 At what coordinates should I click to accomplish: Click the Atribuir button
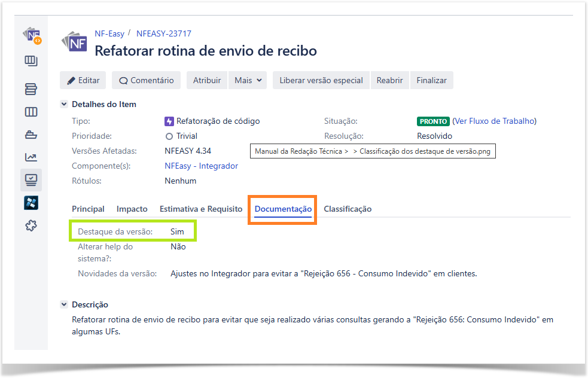[x=207, y=80]
